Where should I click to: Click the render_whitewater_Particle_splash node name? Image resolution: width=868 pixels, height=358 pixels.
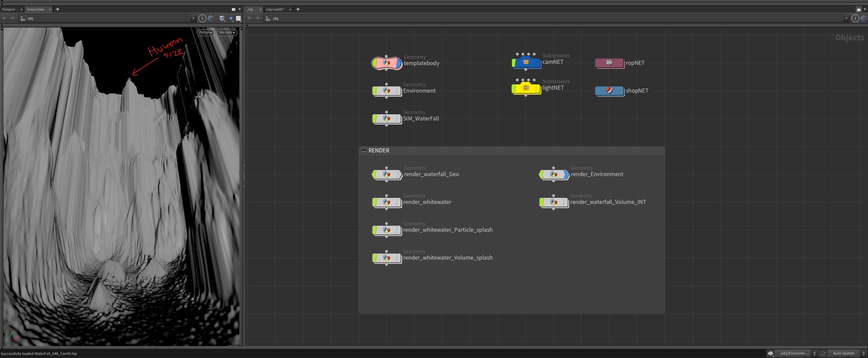[x=448, y=230]
